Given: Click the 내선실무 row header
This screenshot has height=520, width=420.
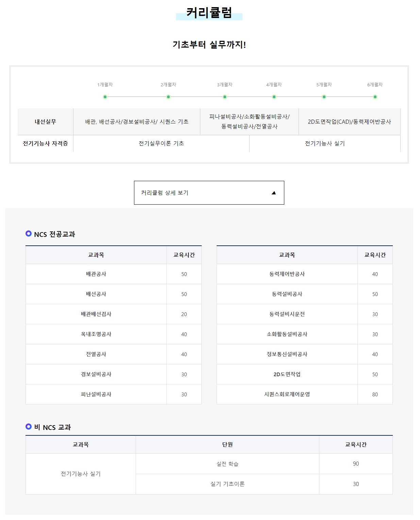Looking at the screenshot, I should tap(46, 122).
